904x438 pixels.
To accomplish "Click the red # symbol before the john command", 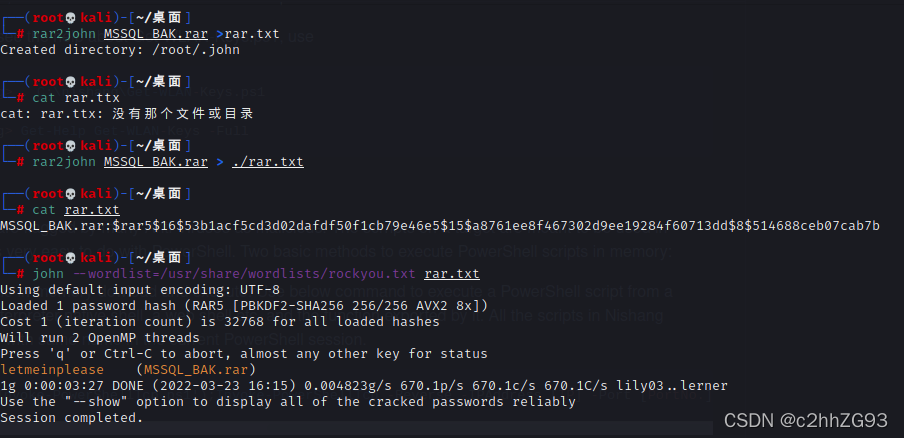I will 20,274.
